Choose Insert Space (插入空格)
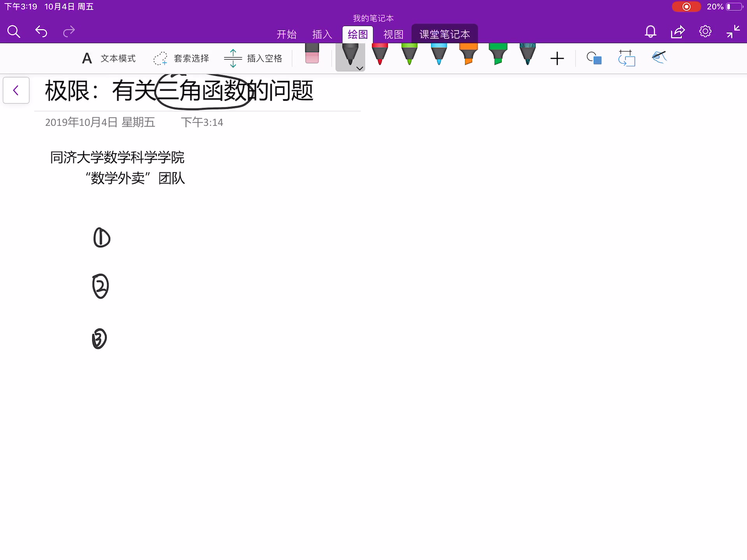Image resolution: width=747 pixels, height=560 pixels. 253,58
